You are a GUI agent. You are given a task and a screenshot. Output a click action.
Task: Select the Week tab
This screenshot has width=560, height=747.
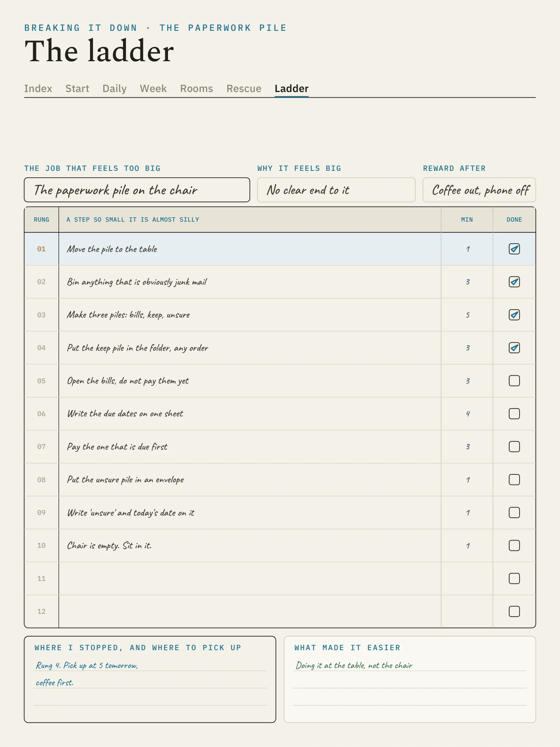pyautogui.click(x=153, y=88)
